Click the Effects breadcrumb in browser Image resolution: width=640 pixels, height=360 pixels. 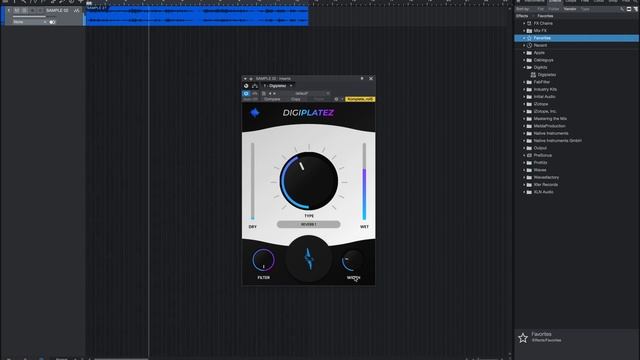pos(522,16)
